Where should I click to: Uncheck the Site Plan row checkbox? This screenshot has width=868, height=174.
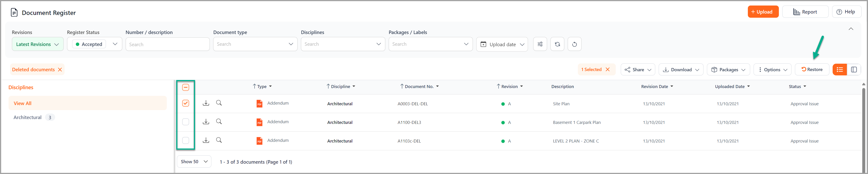point(186,103)
